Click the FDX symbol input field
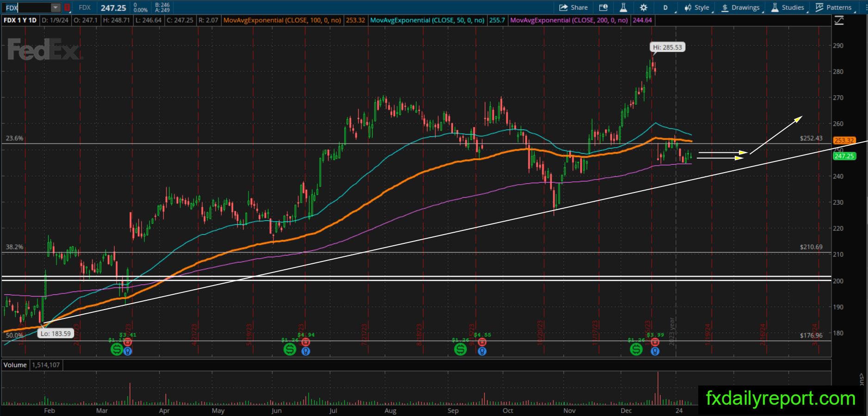Image resolution: width=868 pixels, height=416 pixels. (27, 7)
